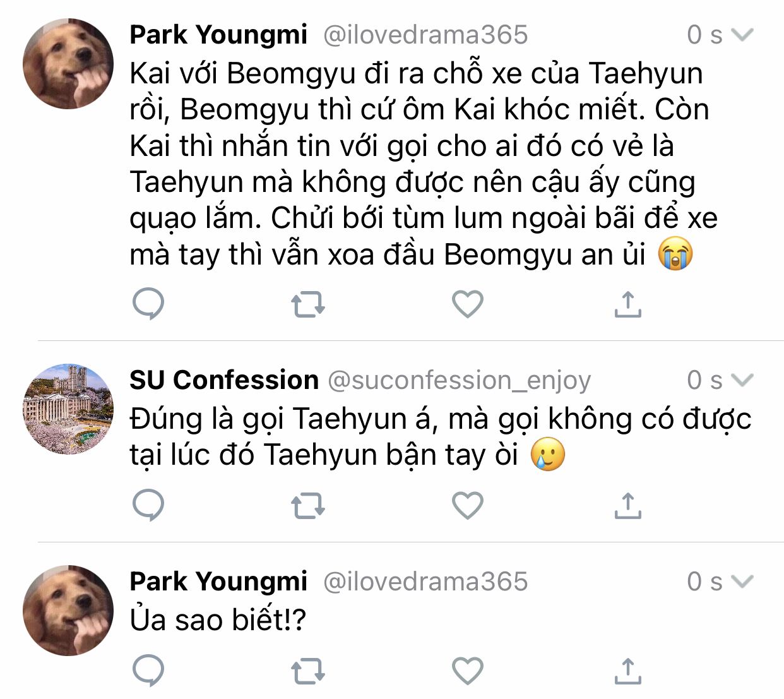Like the SU Confession tweet
784x699 pixels.
coord(468,505)
